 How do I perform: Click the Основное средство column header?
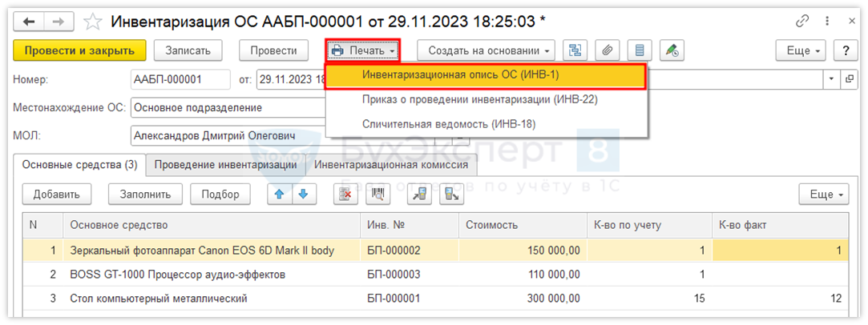tap(212, 225)
